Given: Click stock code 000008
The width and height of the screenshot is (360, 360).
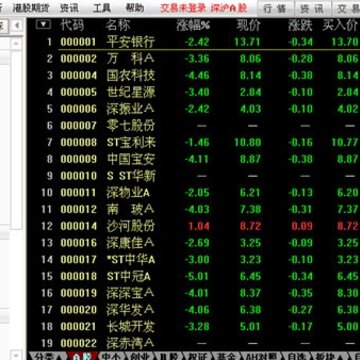Looking at the screenshot, I should click(x=78, y=142).
